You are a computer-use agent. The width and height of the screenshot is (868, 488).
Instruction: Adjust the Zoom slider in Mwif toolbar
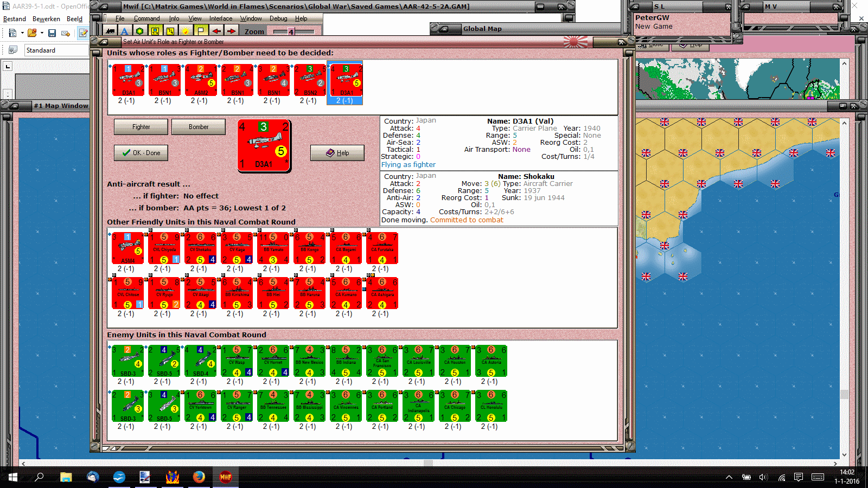click(293, 31)
